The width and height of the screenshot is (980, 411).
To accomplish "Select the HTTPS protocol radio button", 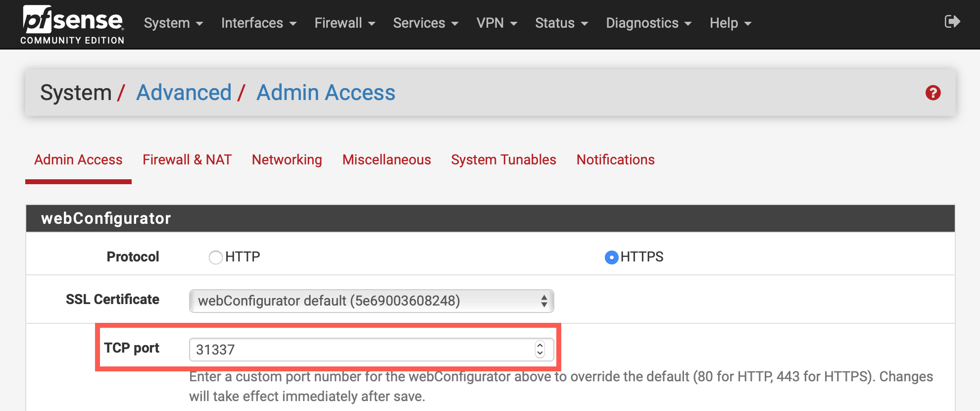I will 612,257.
